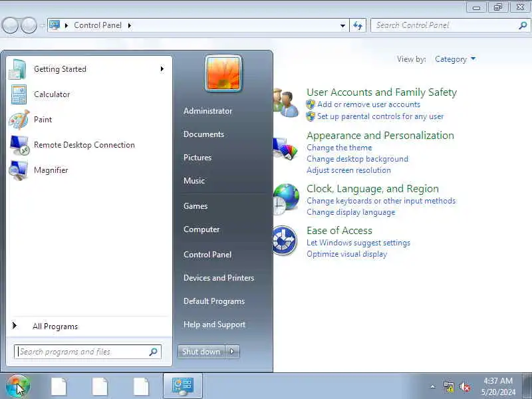Open Remote Desktop Connection
532x399 pixels.
pyautogui.click(x=89, y=145)
